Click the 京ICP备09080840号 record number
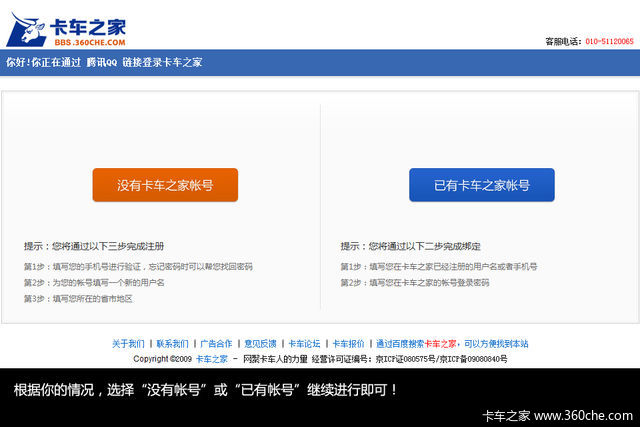640x427 pixels. click(x=473, y=359)
